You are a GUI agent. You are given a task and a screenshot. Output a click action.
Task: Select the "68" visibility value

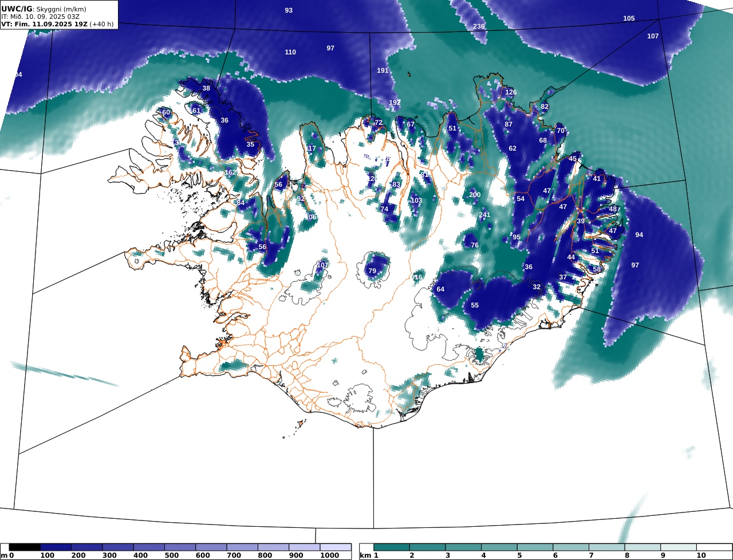click(543, 140)
